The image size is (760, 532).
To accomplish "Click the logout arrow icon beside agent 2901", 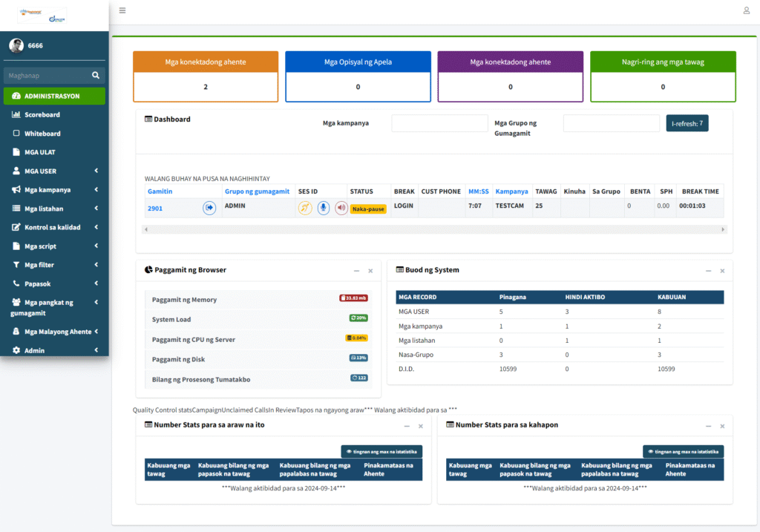I will (209, 208).
